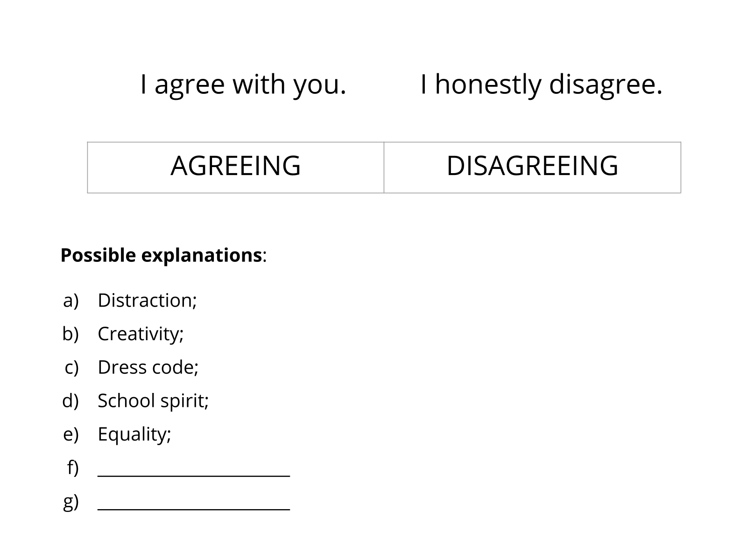
Task: Click the "b)" list marker
Action: click(71, 334)
